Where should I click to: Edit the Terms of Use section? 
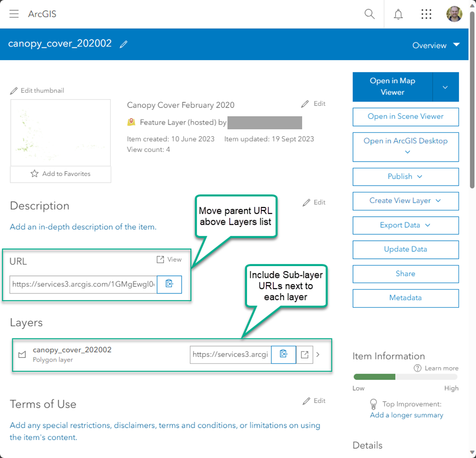point(314,401)
